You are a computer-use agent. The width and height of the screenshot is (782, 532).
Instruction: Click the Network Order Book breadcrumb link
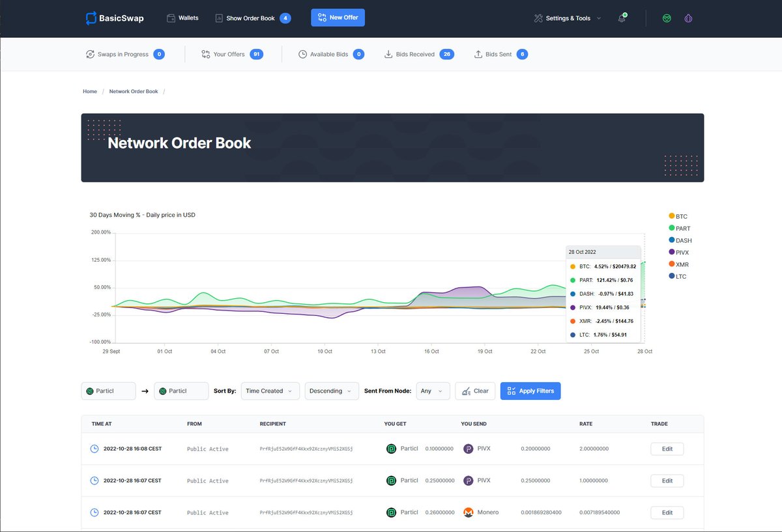click(x=134, y=92)
